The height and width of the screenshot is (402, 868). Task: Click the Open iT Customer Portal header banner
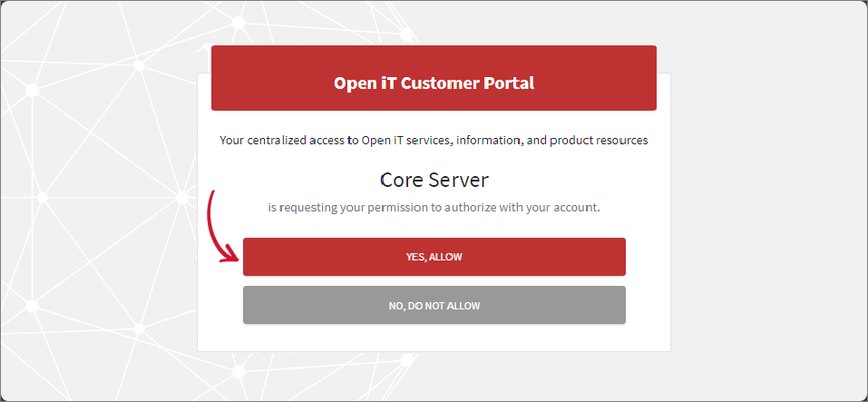point(434,83)
